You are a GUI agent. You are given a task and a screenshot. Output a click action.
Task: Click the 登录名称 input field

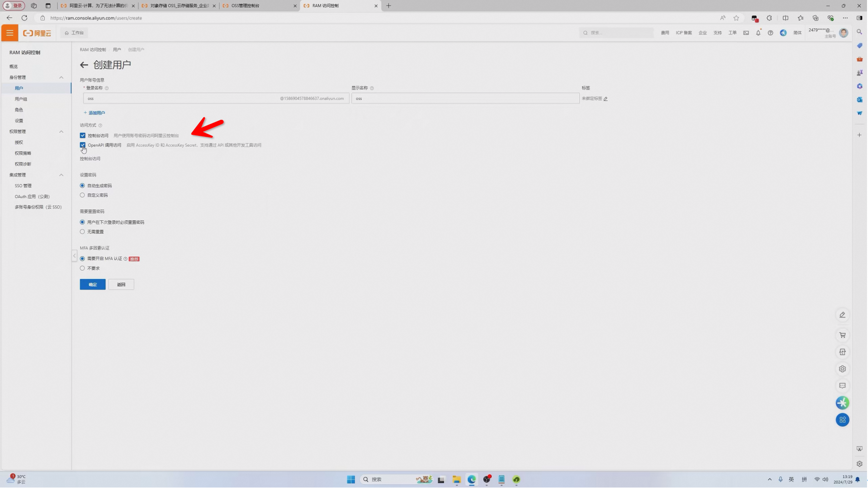click(216, 98)
